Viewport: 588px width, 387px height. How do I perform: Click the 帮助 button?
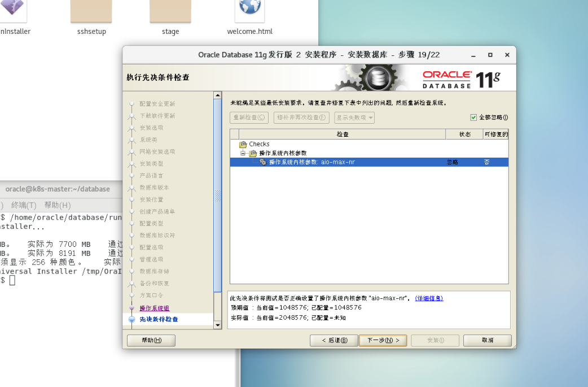pos(151,341)
